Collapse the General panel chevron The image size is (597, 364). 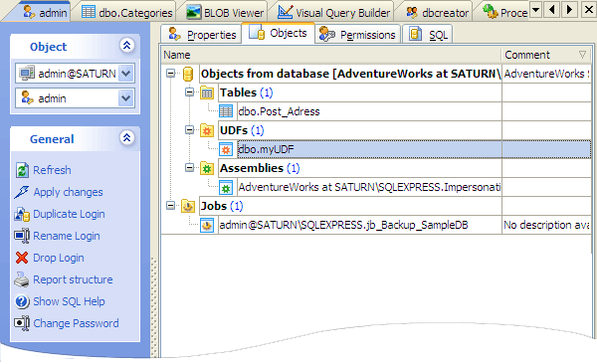tap(126, 137)
